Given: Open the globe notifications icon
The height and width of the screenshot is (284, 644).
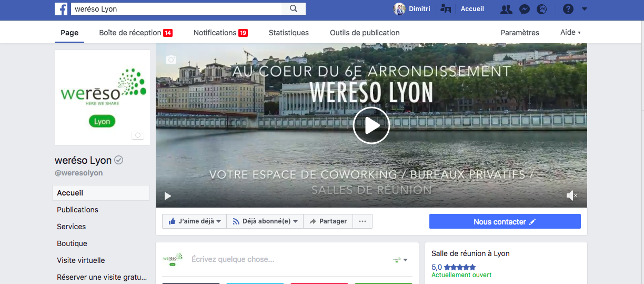Looking at the screenshot, I should pyautogui.click(x=541, y=9).
